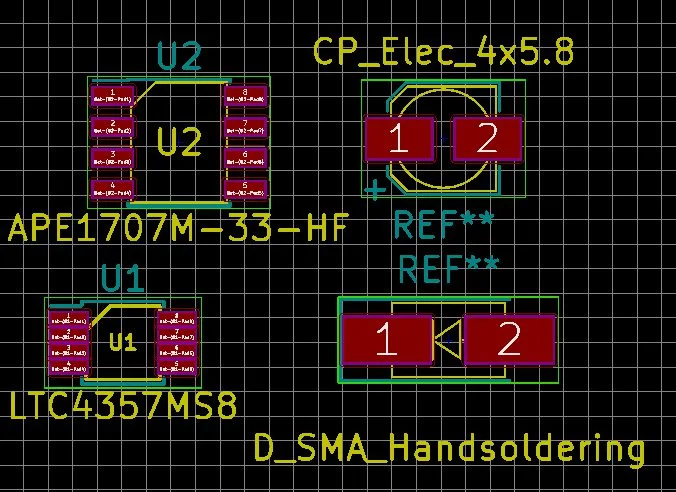Select pad 7 of the U1 footprint
The image size is (676, 492).
(x=177, y=335)
